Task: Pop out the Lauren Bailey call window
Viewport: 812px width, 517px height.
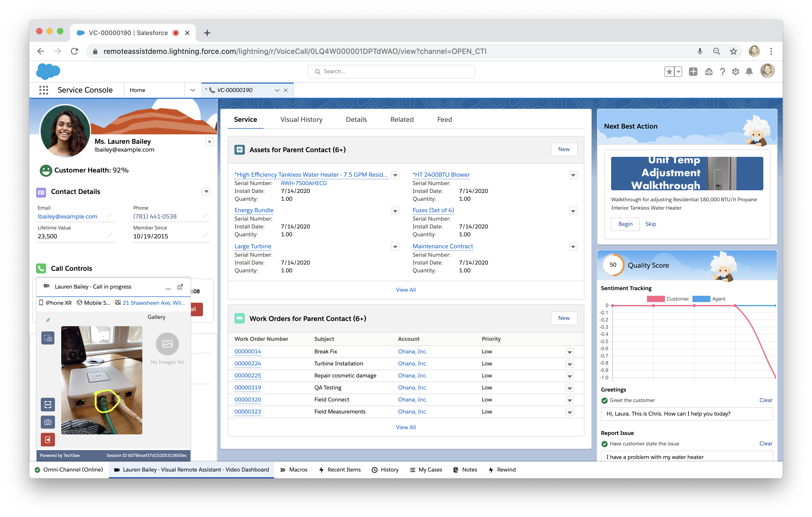Action: (x=181, y=286)
